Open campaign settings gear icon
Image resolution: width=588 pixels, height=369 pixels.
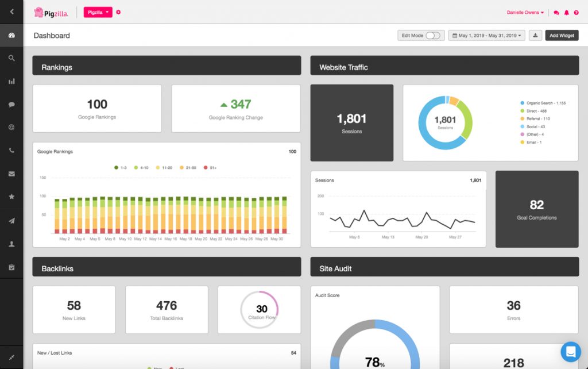click(x=118, y=12)
